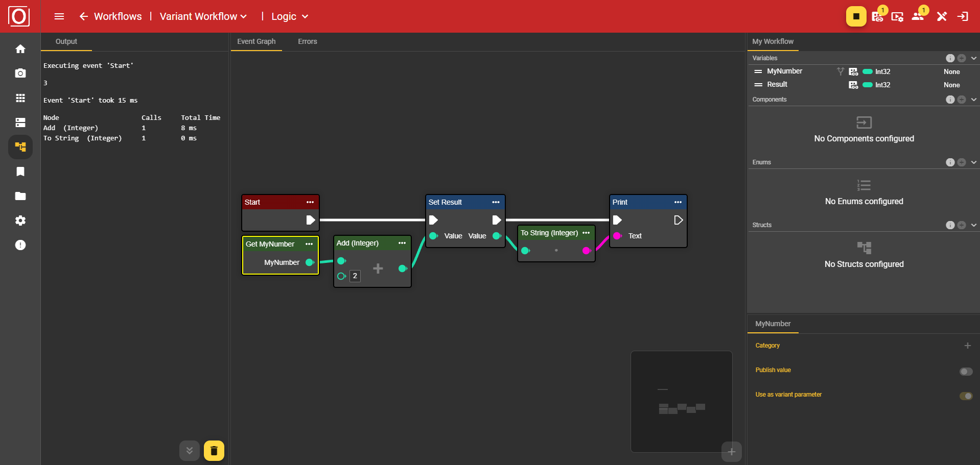Disable the Use as variant parameter toggle
This screenshot has width=980, height=465.
[965, 396]
